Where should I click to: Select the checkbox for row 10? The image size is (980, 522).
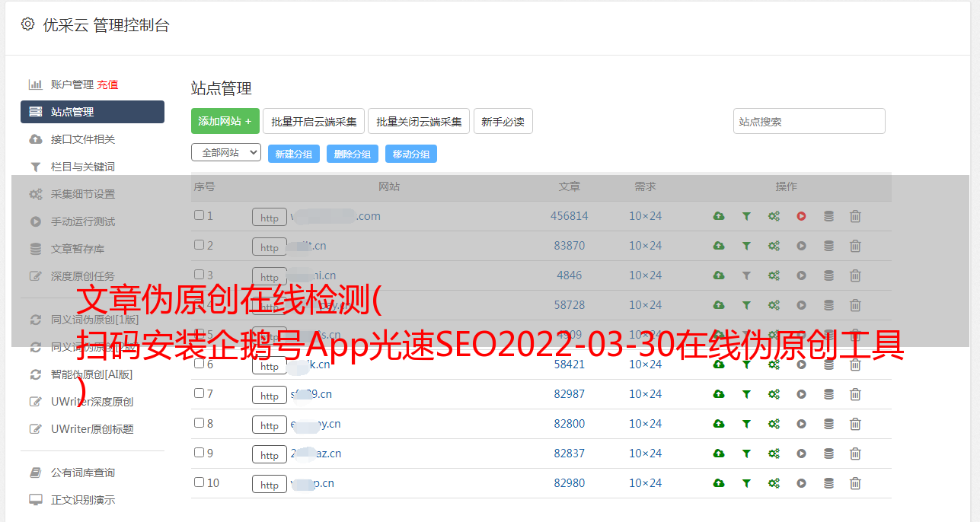200,482
